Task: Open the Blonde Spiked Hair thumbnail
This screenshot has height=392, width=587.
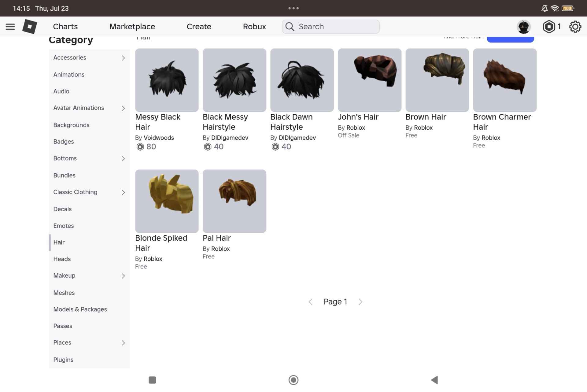Action: (167, 201)
